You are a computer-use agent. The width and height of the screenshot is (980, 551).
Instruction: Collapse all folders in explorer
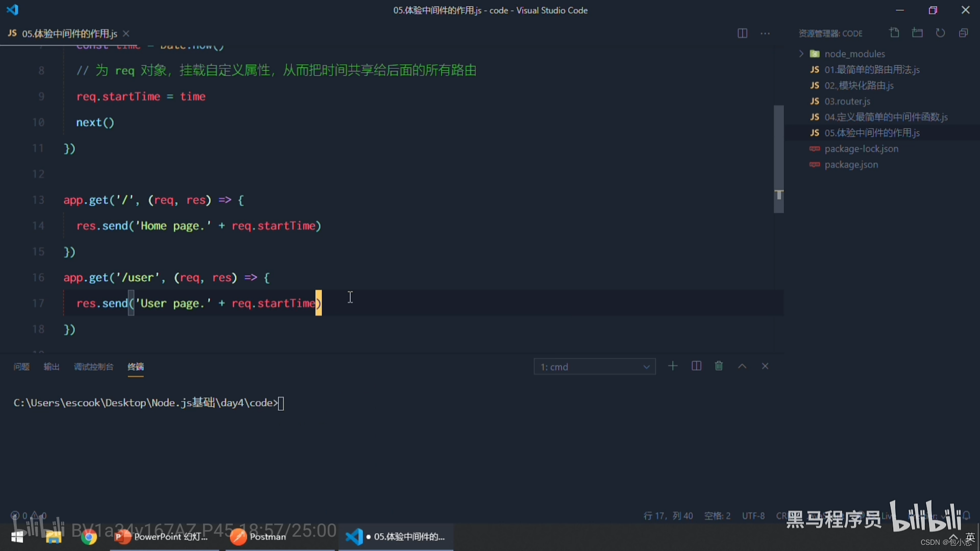click(963, 33)
